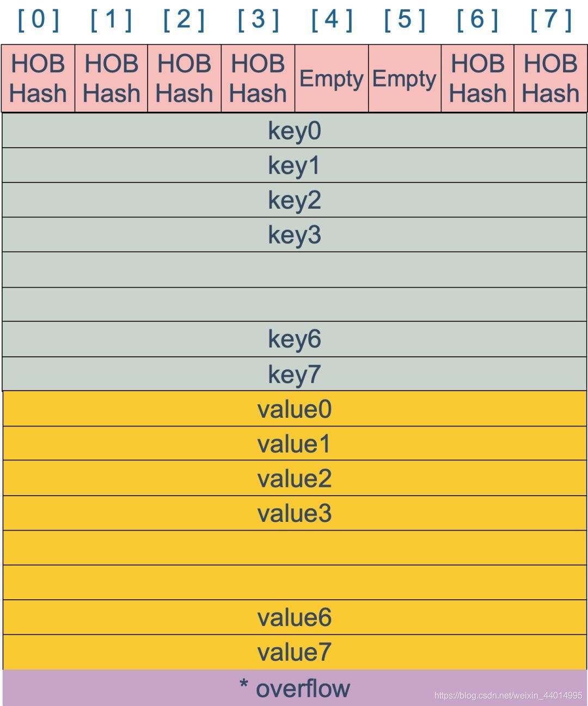Open the blog.csdn.net watermark link
This screenshot has height=706, width=588.
508,696
